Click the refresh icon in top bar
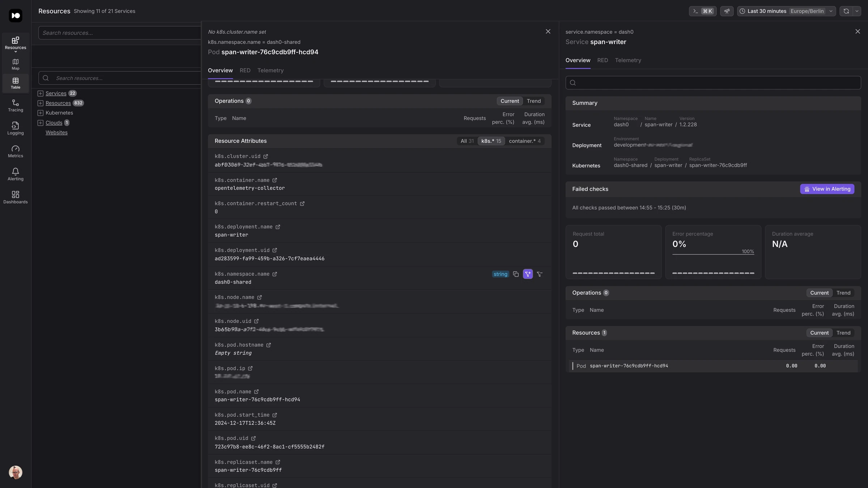 coord(846,11)
